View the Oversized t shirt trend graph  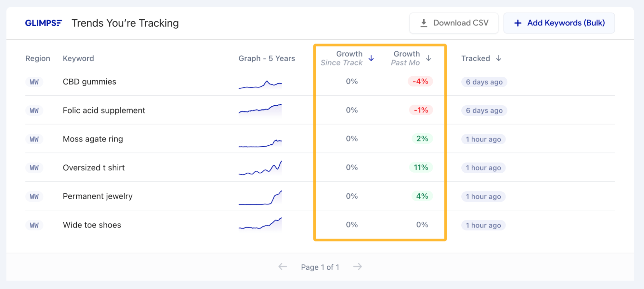click(260, 168)
